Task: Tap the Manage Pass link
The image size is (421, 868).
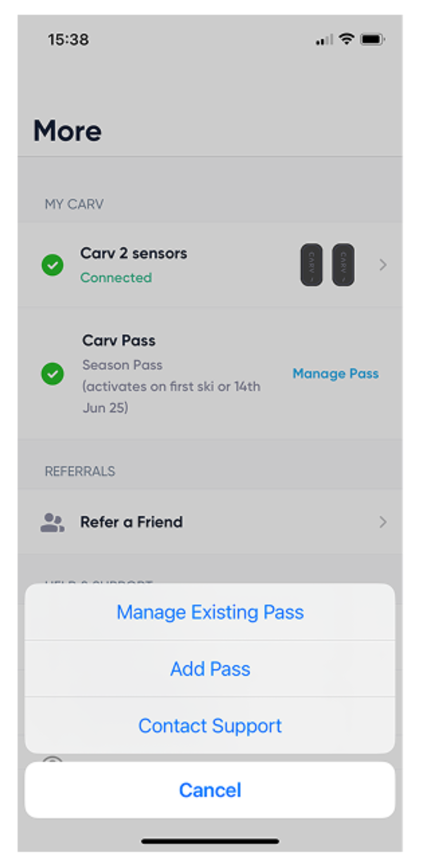Action: 336,373
